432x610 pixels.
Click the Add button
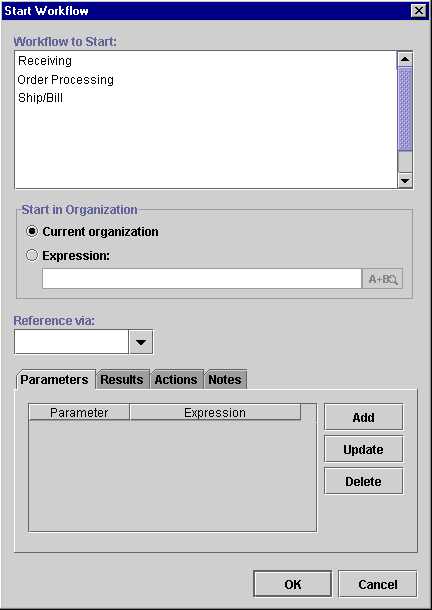tap(364, 417)
